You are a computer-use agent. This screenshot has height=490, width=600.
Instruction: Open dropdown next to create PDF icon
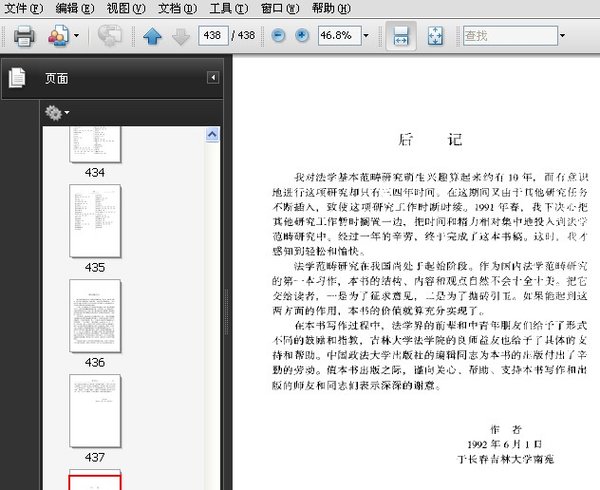tap(76, 37)
